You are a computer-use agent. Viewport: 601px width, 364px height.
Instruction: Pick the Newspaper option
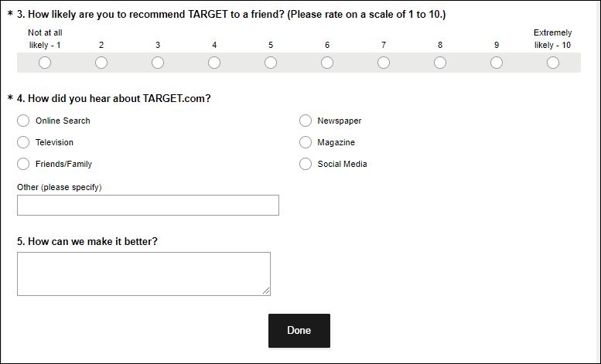tap(305, 121)
